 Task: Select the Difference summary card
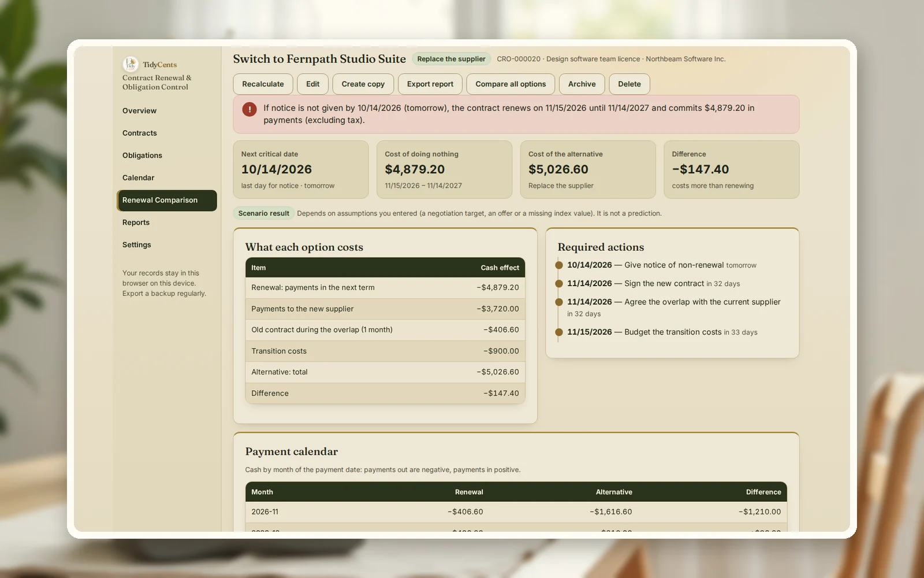[x=731, y=170]
